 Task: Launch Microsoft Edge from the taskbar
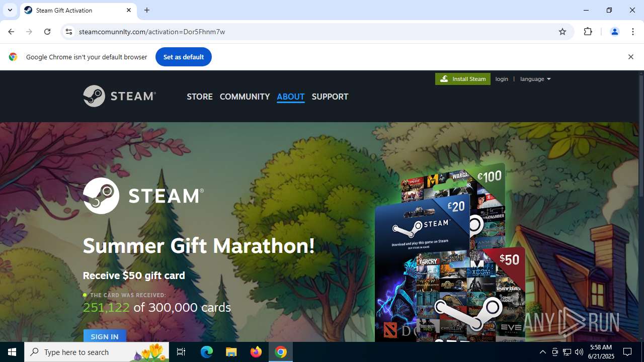[207, 352]
